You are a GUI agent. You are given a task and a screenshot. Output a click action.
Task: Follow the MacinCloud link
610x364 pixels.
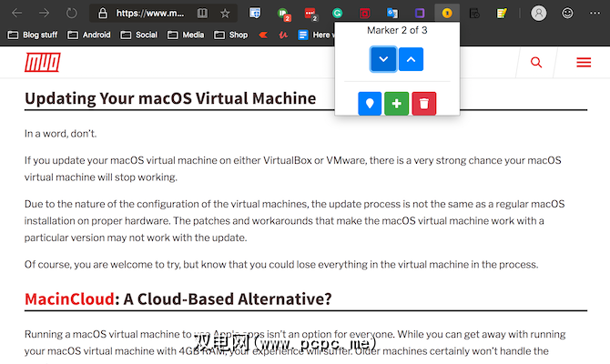[x=69, y=299]
